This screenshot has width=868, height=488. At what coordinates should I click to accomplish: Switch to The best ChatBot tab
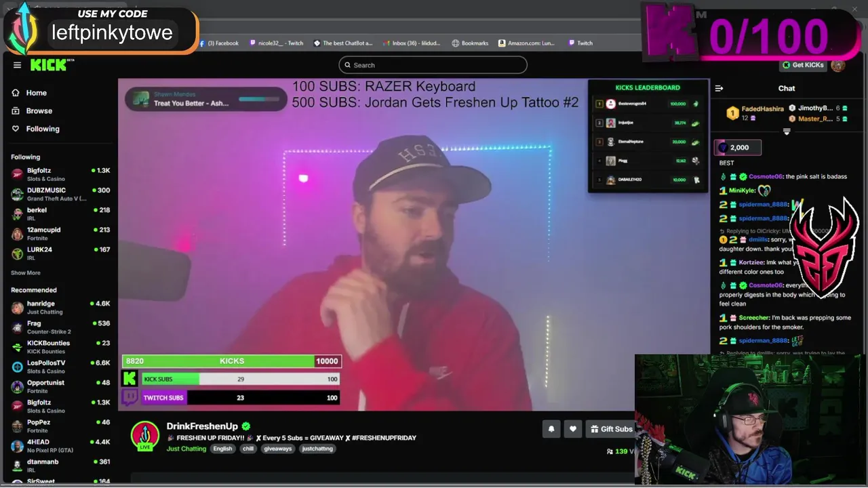(343, 43)
